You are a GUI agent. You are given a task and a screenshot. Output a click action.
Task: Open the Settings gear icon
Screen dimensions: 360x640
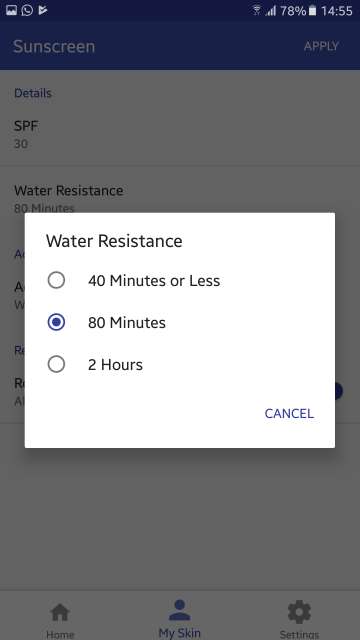(299, 612)
